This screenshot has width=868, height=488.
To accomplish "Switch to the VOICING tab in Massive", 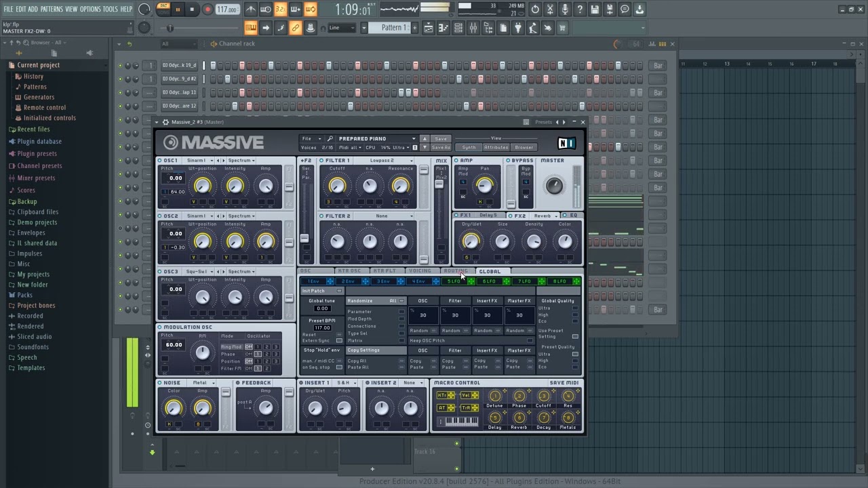I will [x=420, y=271].
